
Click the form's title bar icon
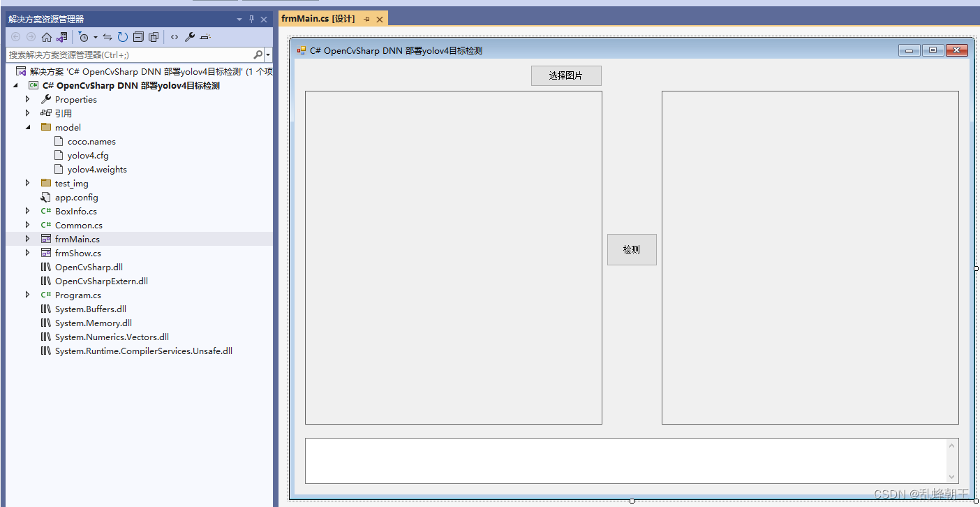(302, 50)
